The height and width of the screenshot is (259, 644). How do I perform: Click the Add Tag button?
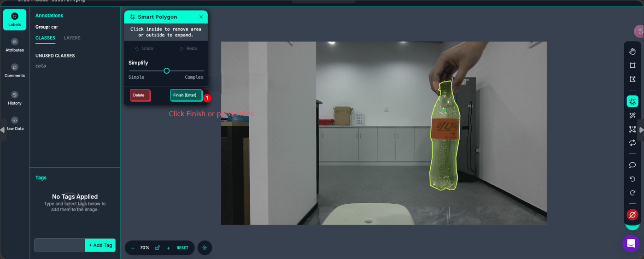coord(100,245)
